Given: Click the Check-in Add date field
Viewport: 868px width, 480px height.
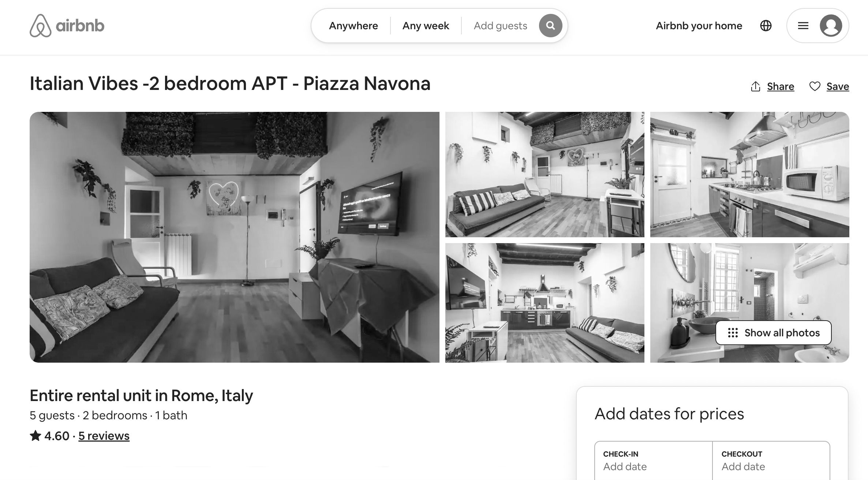Looking at the screenshot, I should tap(654, 461).
